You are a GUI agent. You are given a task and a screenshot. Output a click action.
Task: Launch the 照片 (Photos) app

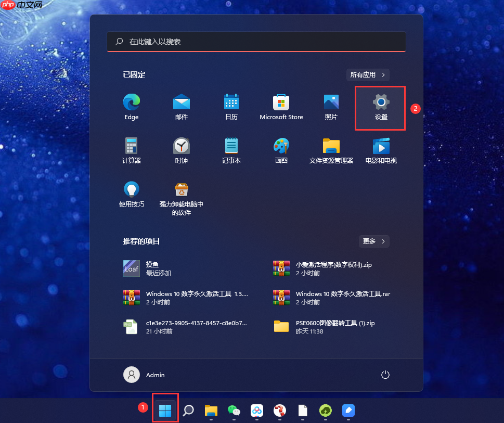(331, 101)
